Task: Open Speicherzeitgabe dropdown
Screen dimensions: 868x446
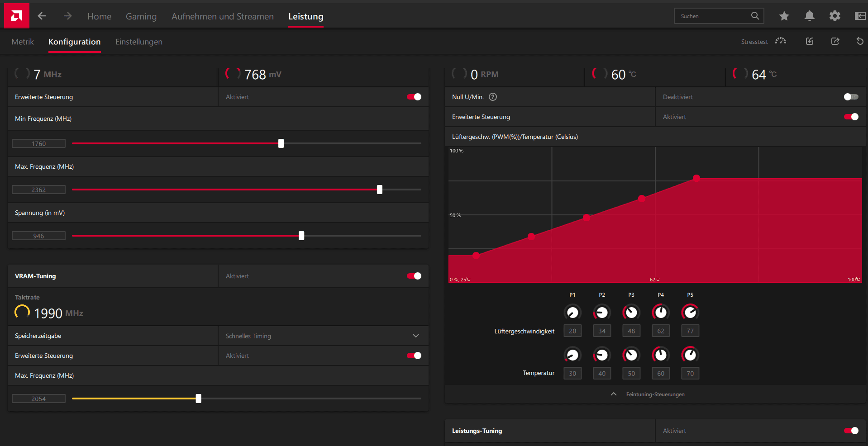Action: [x=324, y=336]
